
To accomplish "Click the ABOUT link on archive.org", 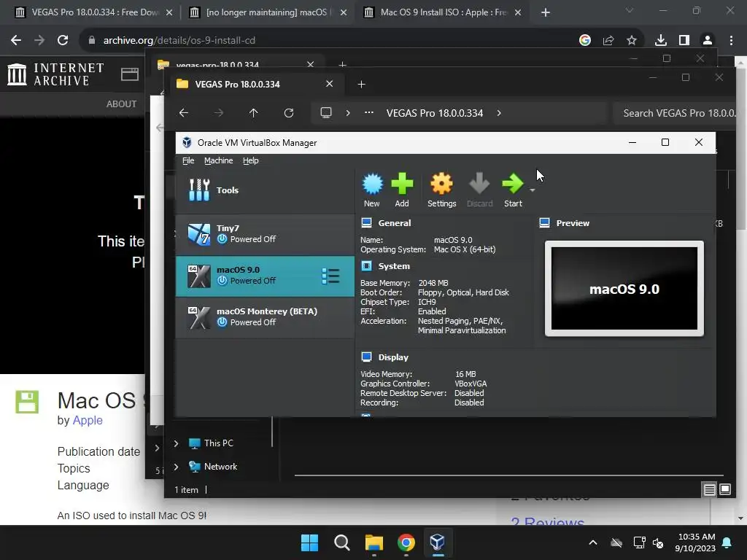I will tap(122, 104).
